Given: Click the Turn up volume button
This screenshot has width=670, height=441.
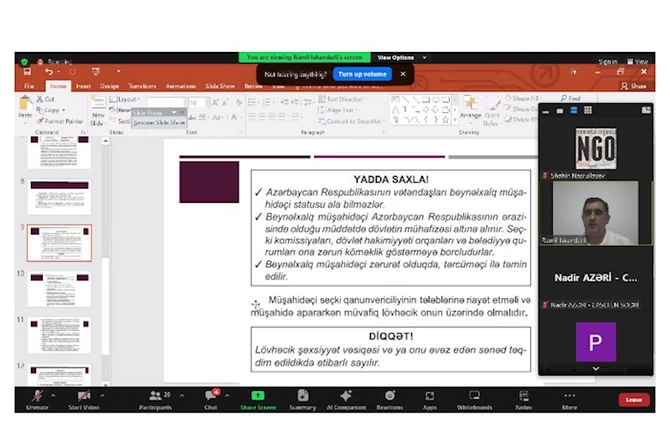Looking at the screenshot, I should (362, 74).
